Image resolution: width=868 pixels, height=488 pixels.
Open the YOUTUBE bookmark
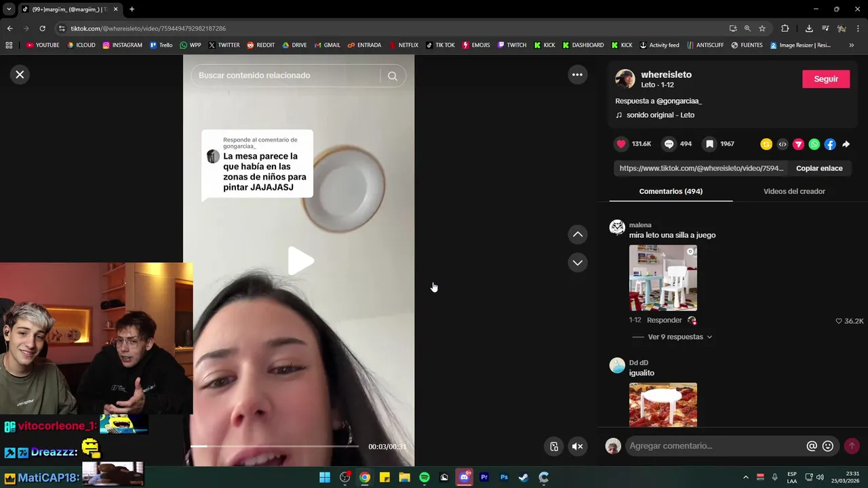point(43,45)
